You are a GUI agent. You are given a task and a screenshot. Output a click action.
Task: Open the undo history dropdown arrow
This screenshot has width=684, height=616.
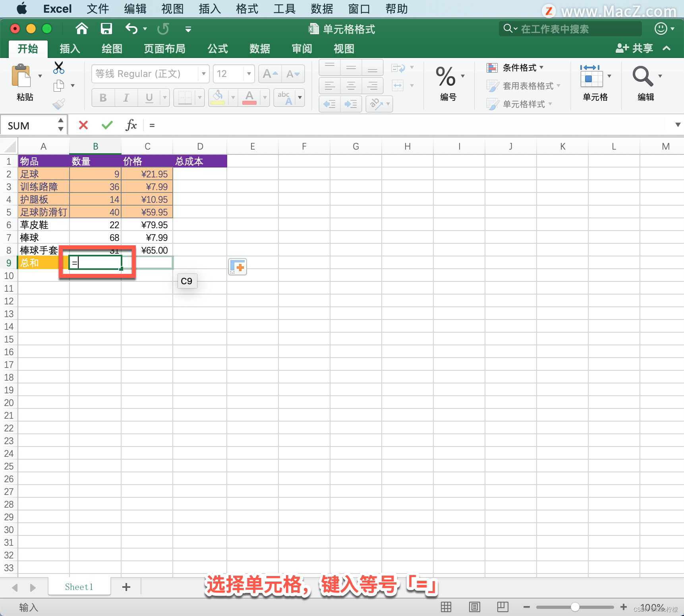[145, 29]
